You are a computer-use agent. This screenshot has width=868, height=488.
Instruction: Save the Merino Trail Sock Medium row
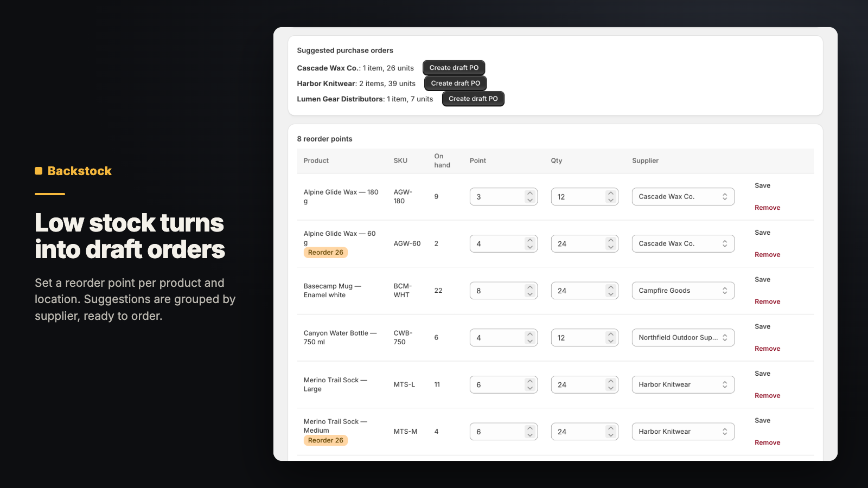(x=762, y=421)
